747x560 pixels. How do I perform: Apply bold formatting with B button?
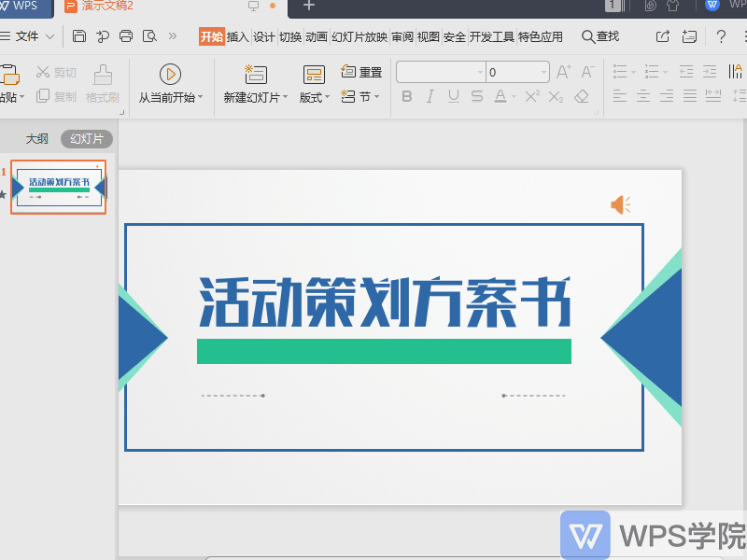(407, 96)
